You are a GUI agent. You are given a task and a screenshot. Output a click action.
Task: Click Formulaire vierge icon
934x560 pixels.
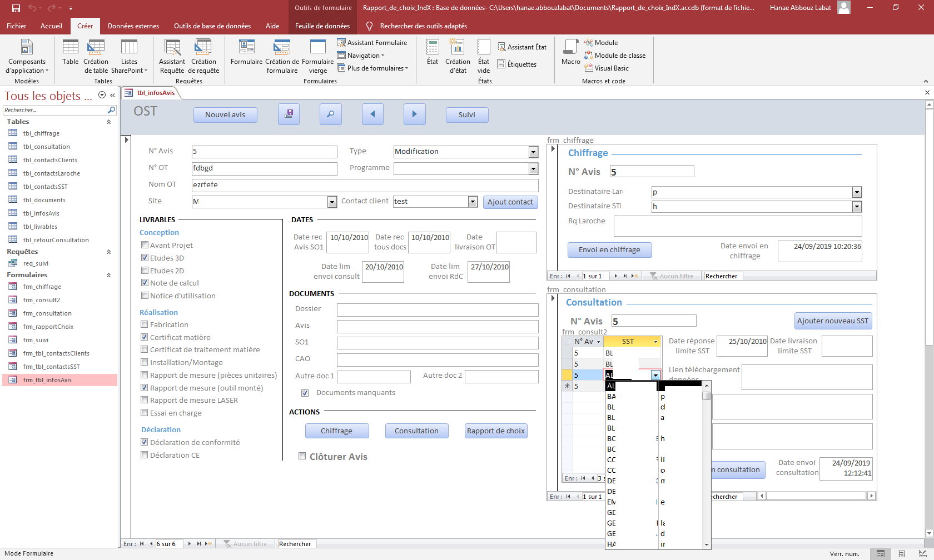click(317, 56)
